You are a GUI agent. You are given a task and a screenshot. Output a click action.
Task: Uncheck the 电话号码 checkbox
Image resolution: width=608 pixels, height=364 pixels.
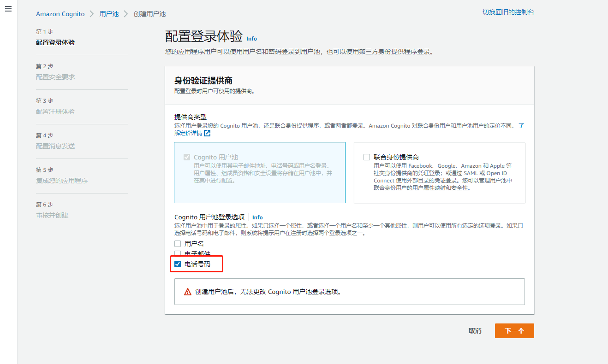coord(178,264)
